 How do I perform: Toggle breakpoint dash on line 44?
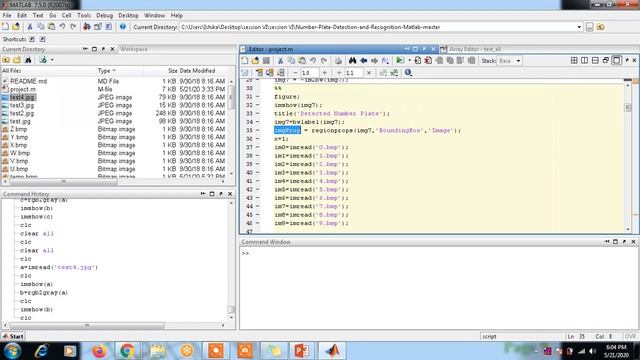(x=258, y=206)
